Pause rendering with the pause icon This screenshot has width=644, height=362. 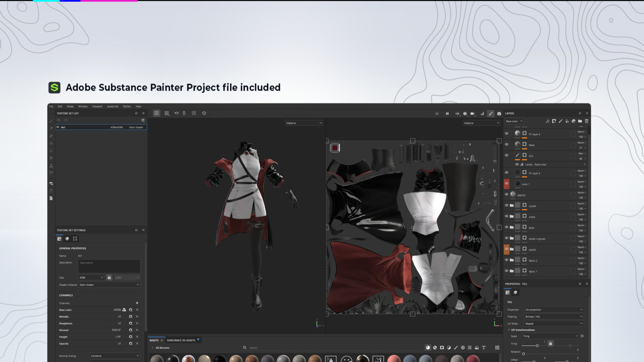[x=447, y=114]
